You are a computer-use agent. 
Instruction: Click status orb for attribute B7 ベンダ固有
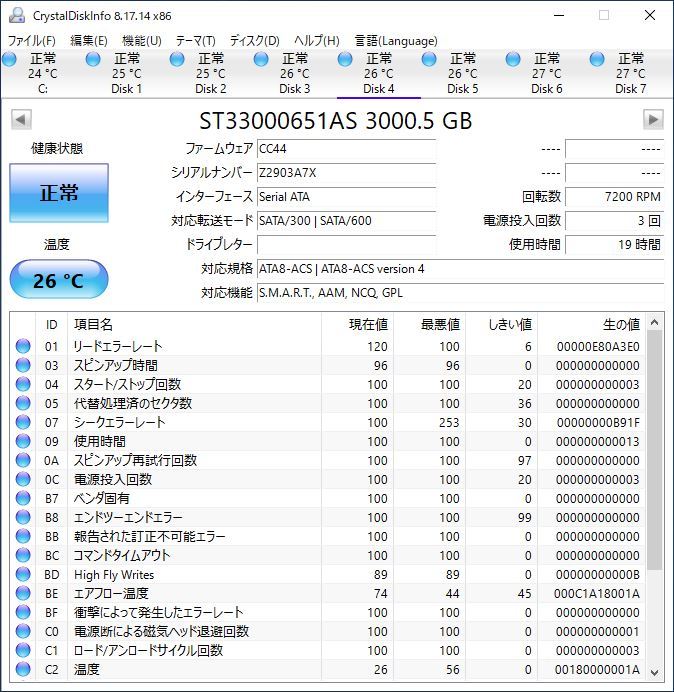[23, 498]
